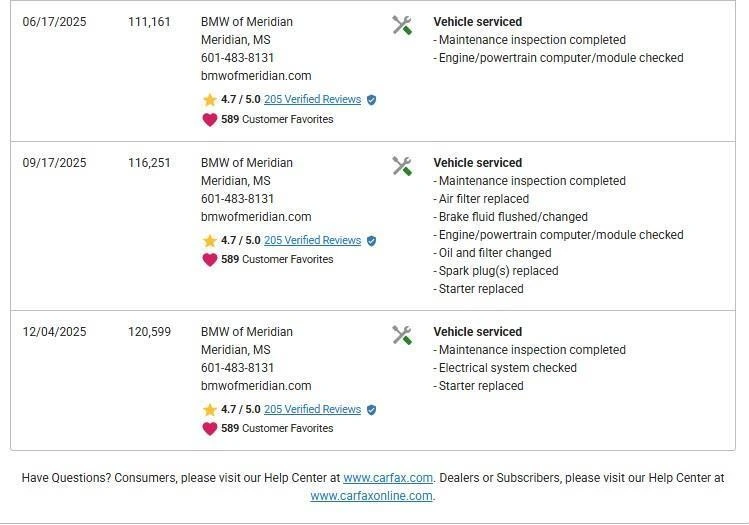Click wrench icon for 06/17/2025 service
Screen dimensions: 749x525
[x=402, y=25]
